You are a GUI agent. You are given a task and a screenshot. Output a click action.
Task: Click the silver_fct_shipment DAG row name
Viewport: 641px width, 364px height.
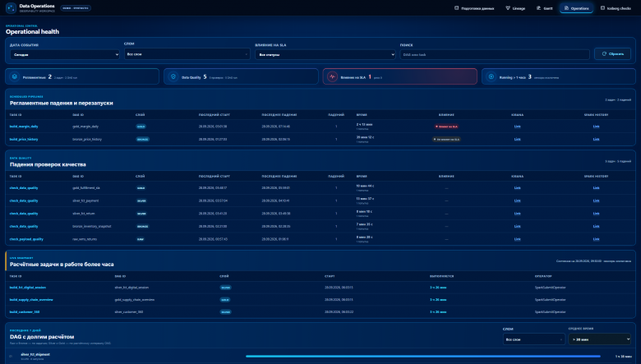click(35, 354)
